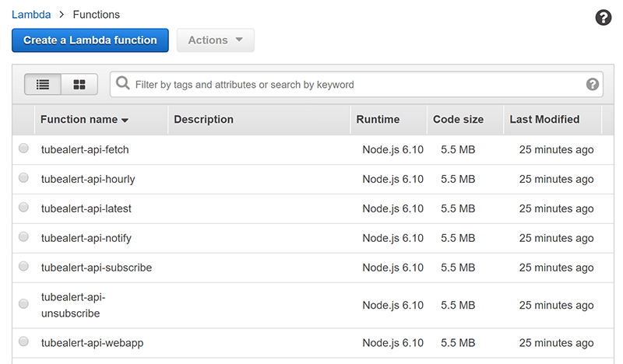Click Node.js 6.10 in tubealert-api-fetch row
The height and width of the screenshot is (364, 623).
pyautogui.click(x=392, y=149)
